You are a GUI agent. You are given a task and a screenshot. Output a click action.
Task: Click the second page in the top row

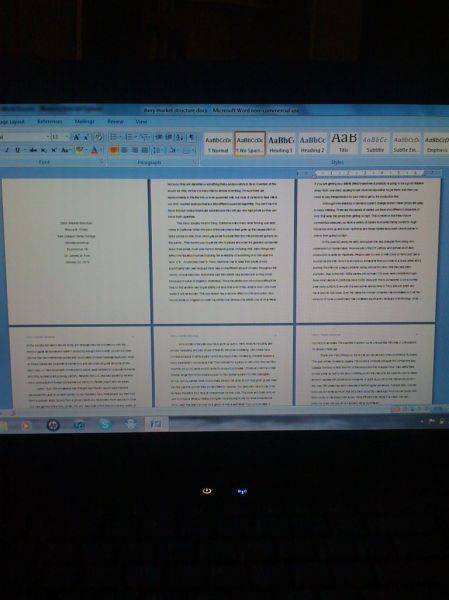[223, 251]
